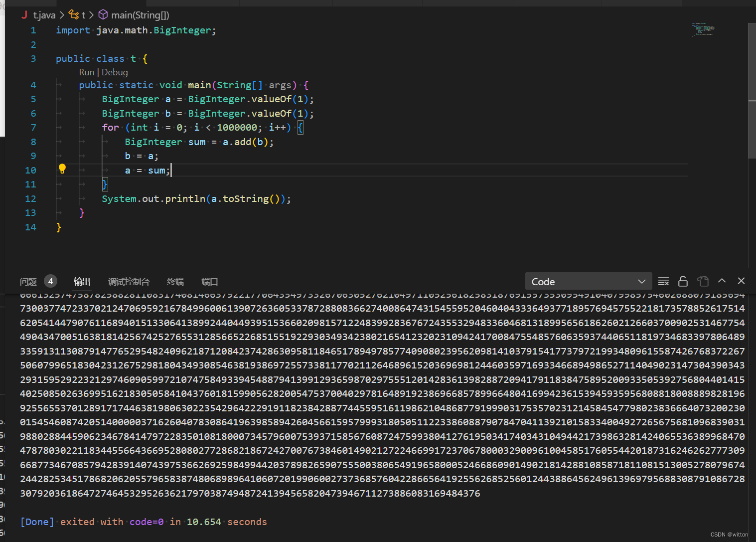Click the editor vertical scrollbar thumb
The width and height of the screenshot is (756, 542).
[x=752, y=90]
